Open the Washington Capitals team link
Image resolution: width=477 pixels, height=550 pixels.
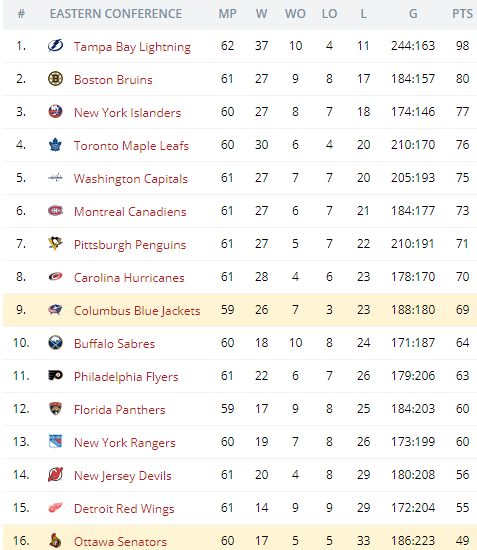(131, 179)
